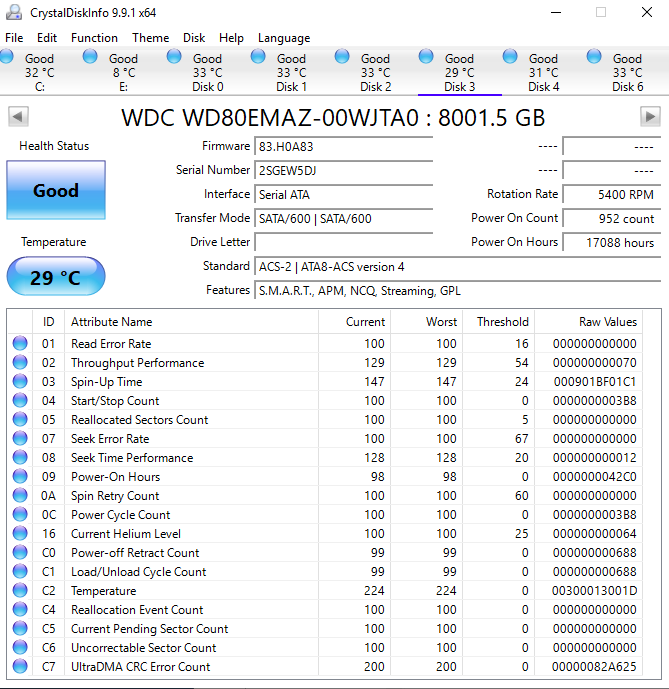Click the Firmware field 83.H0A83

coord(344,146)
